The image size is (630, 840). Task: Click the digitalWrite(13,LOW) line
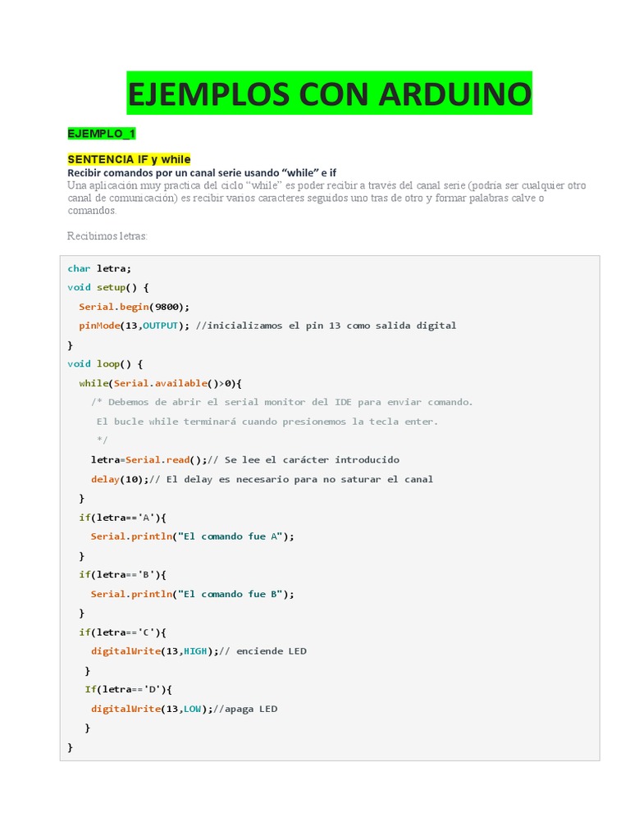coord(184,709)
